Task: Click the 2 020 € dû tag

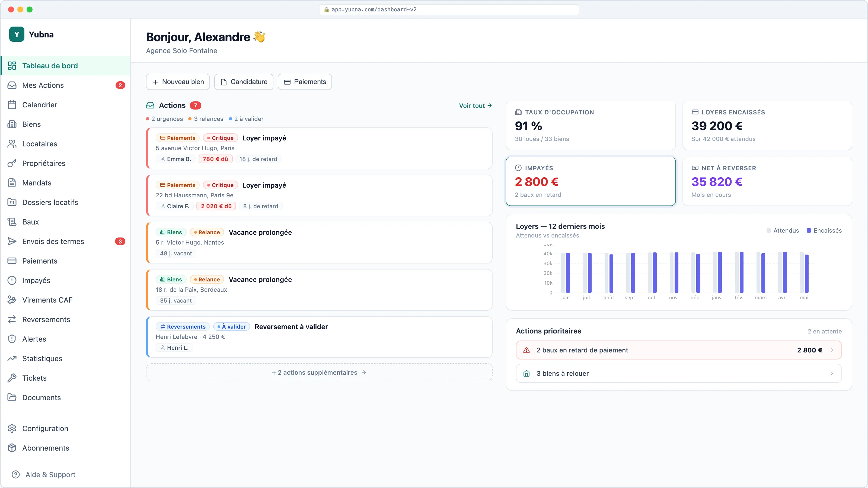Action: click(x=216, y=206)
